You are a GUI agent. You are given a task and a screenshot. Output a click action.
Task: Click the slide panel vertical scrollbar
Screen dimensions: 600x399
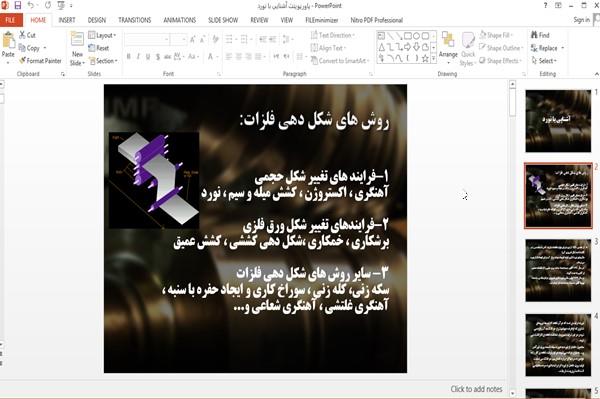pyautogui.click(x=513, y=237)
